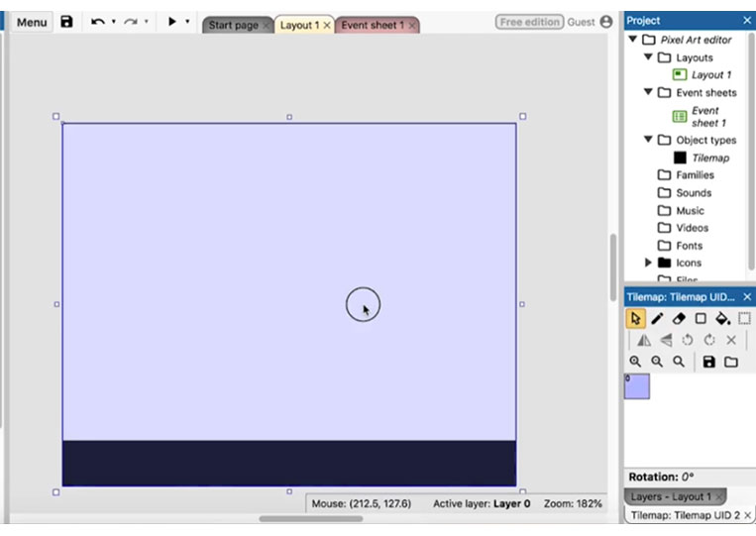Screen dimensions: 756x536
Task: Zoom out on the tileset
Action: (657, 362)
